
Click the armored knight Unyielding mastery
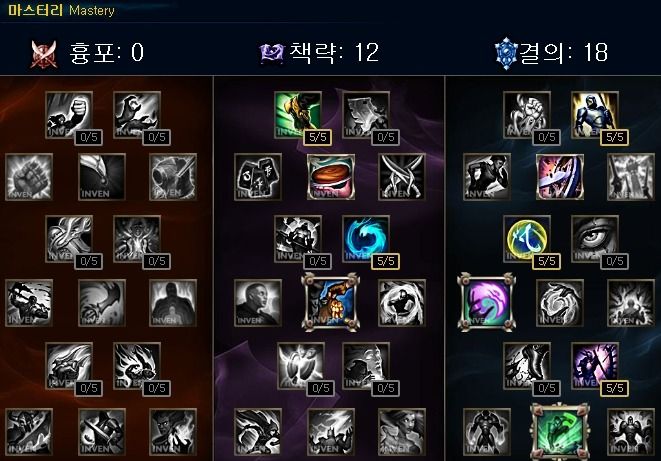594,115
